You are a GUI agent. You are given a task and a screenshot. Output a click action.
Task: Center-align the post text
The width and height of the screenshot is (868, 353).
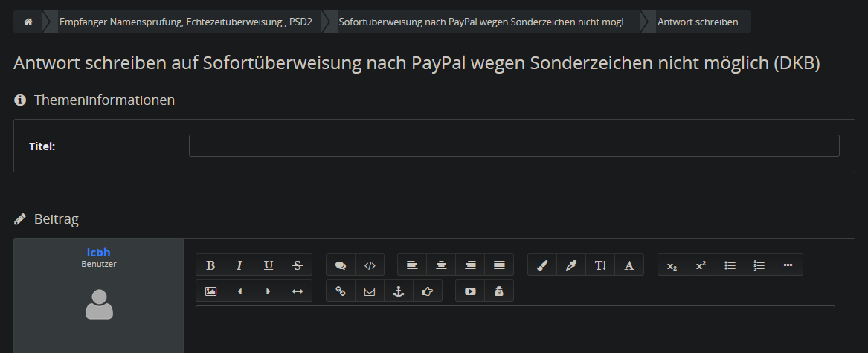click(x=441, y=265)
